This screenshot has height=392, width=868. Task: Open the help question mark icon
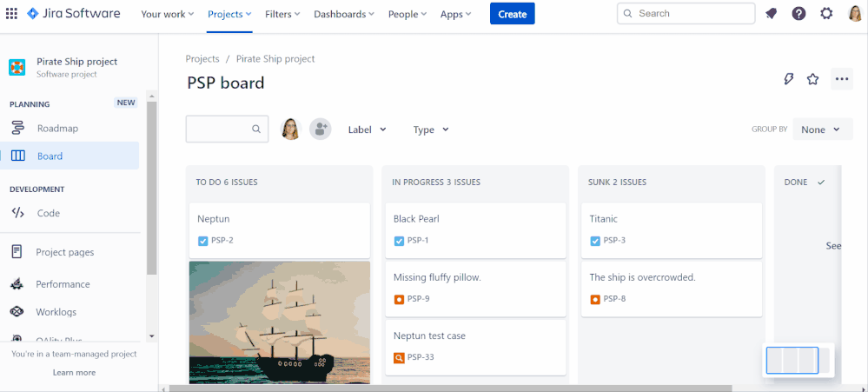[x=798, y=14]
